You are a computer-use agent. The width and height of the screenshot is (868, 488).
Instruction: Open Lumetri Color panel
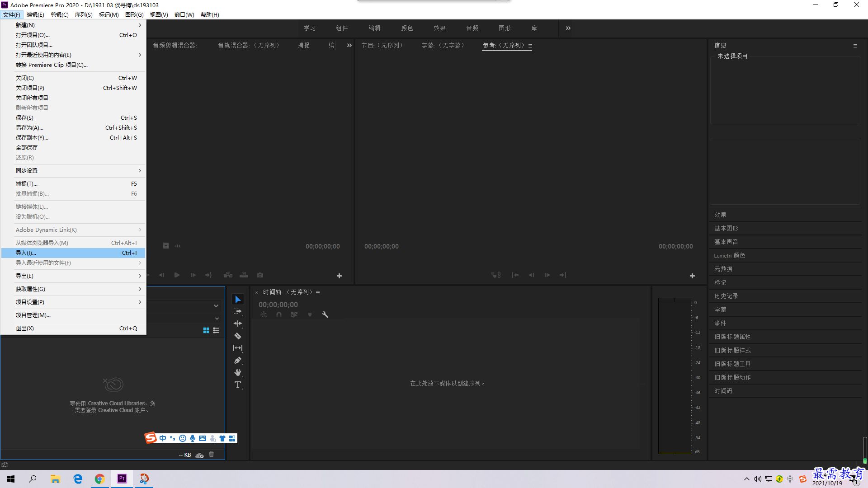click(x=730, y=255)
